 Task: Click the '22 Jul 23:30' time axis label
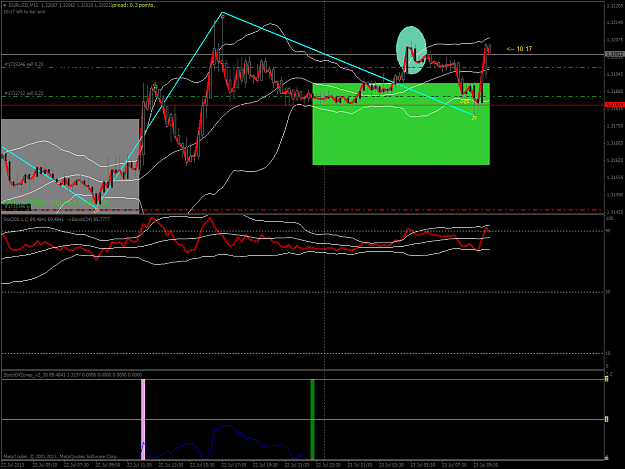328,465
